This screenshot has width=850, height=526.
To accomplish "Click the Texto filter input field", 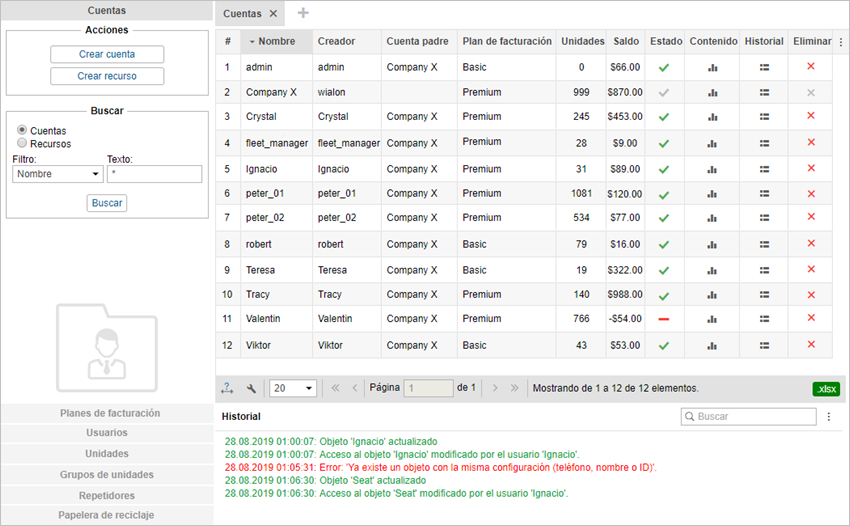I will tap(154, 174).
